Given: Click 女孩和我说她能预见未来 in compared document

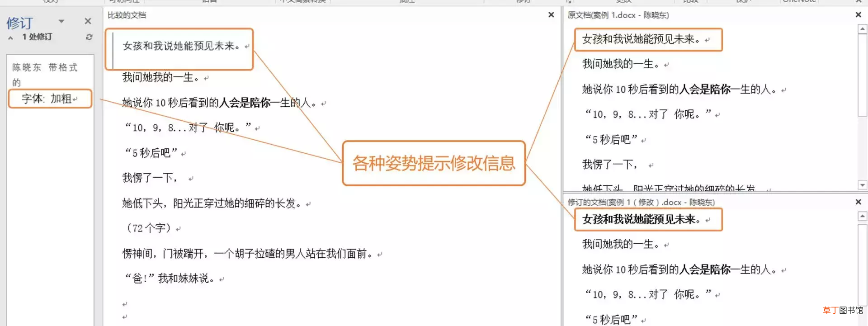Looking at the screenshot, I should (x=181, y=46).
